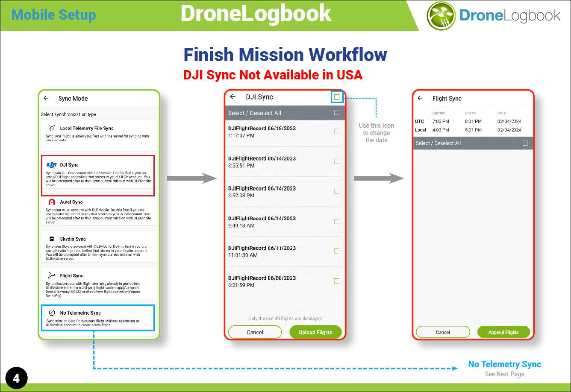Click DJI Sync Not Available in USA
The width and height of the screenshot is (571, 392).
point(273,75)
